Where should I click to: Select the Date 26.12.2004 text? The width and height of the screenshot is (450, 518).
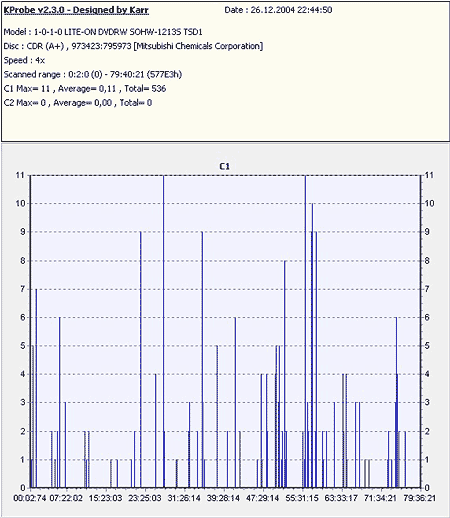pyautogui.click(x=278, y=10)
